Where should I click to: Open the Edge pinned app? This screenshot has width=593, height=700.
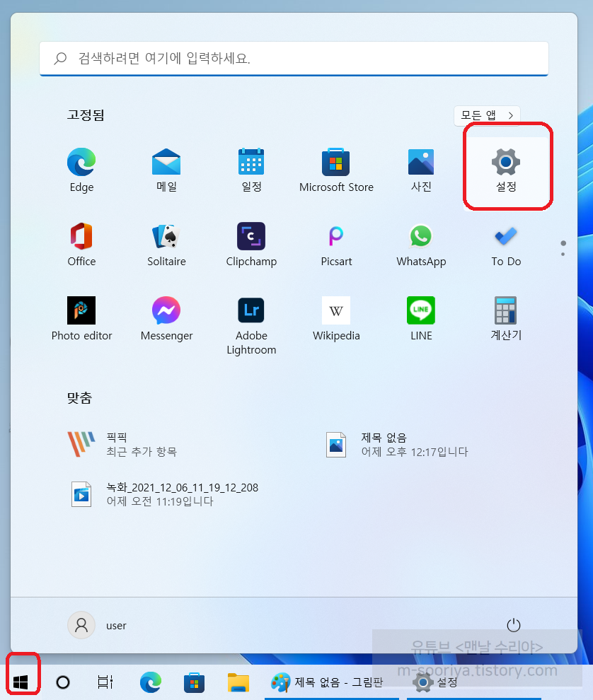(81, 170)
